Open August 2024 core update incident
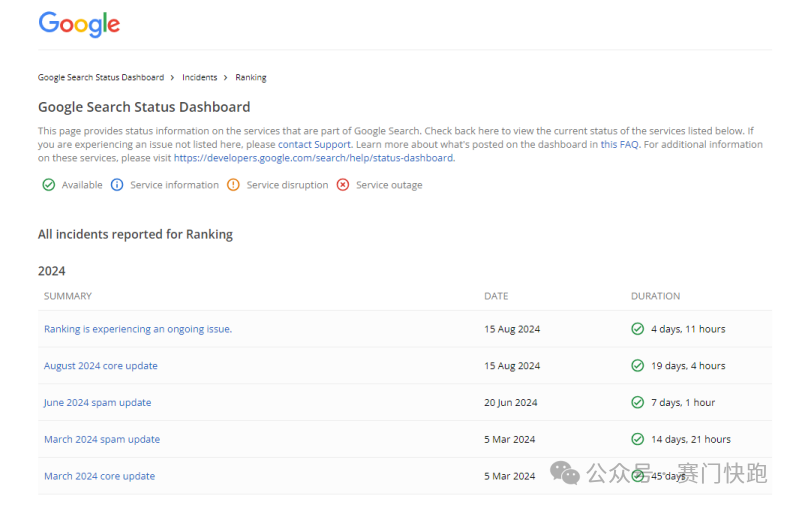The width and height of the screenshot is (793, 505). (x=100, y=366)
